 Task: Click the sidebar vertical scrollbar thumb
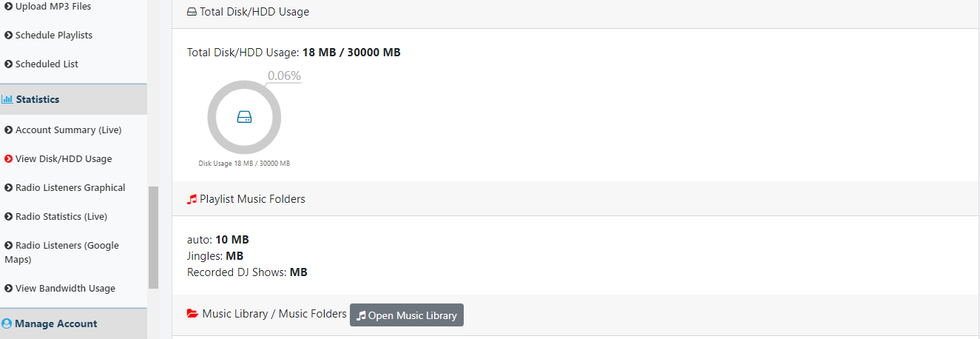click(153, 237)
